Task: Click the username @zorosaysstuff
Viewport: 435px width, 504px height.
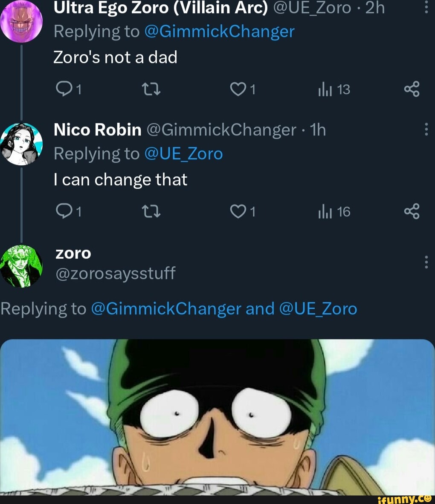Action: coord(115,274)
